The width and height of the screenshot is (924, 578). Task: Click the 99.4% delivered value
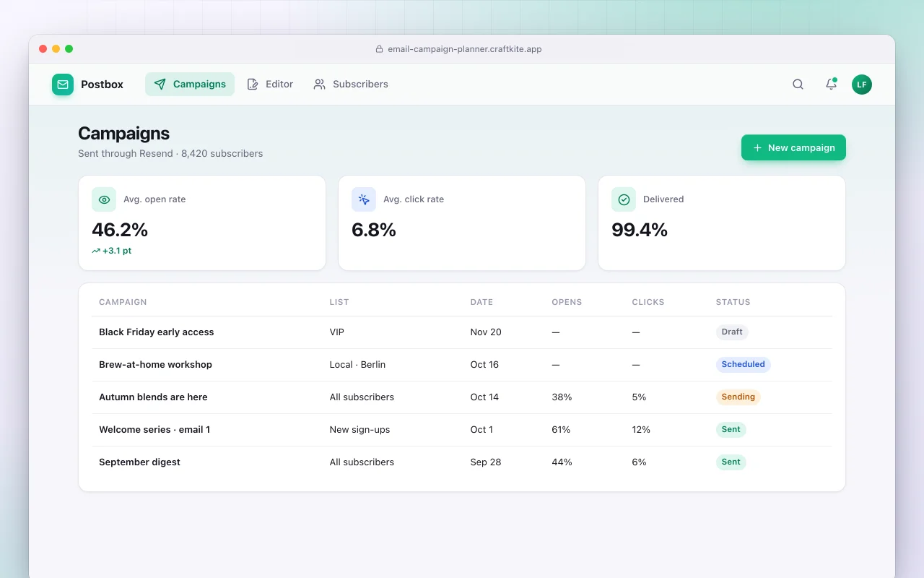[640, 230]
